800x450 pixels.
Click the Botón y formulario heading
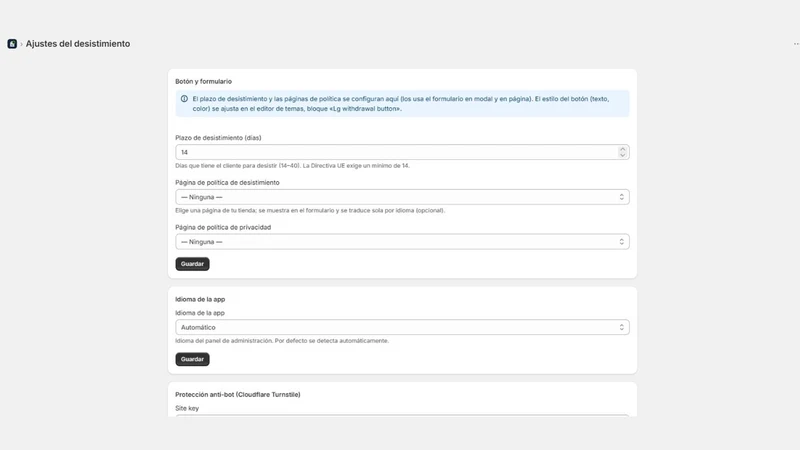(204, 81)
